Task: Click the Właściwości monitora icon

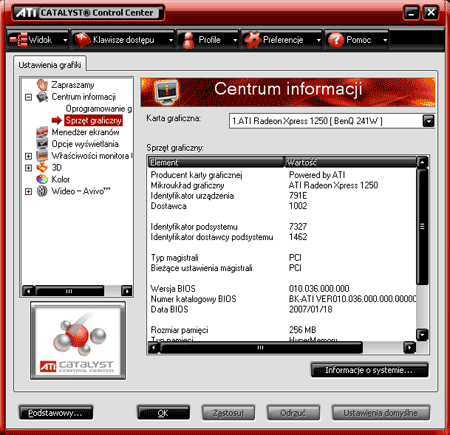Action: coord(42,156)
